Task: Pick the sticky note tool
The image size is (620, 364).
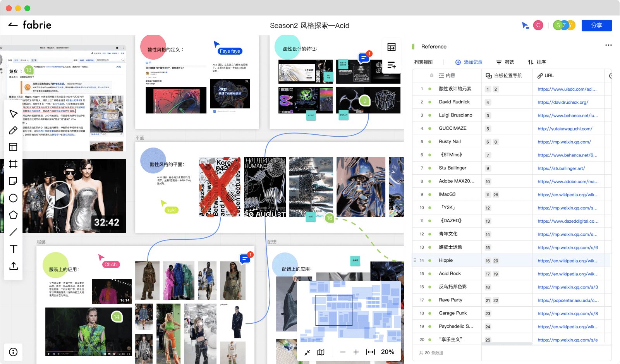Action: pyautogui.click(x=13, y=181)
